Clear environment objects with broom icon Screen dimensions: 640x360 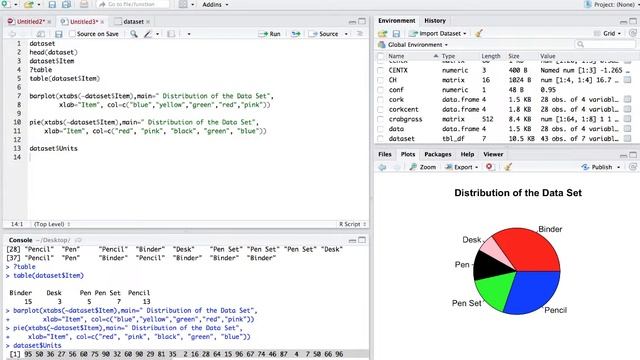(479, 33)
